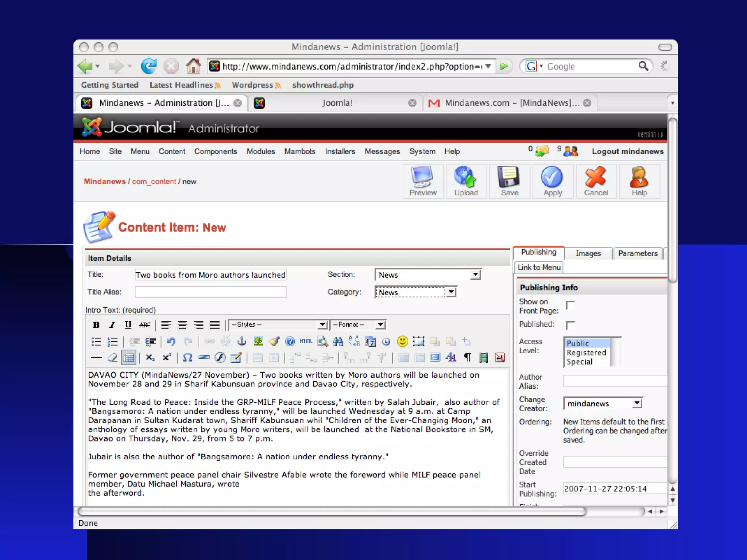
Task: Apply changes with checkmark icon
Action: tap(553, 182)
